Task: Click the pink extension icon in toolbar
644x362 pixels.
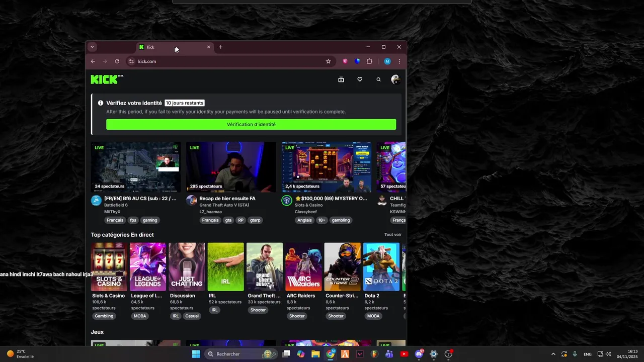Action: [x=345, y=61]
